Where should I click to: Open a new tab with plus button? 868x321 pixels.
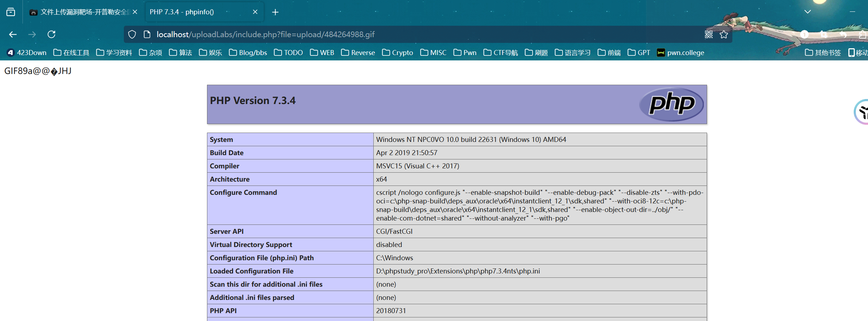click(x=275, y=12)
